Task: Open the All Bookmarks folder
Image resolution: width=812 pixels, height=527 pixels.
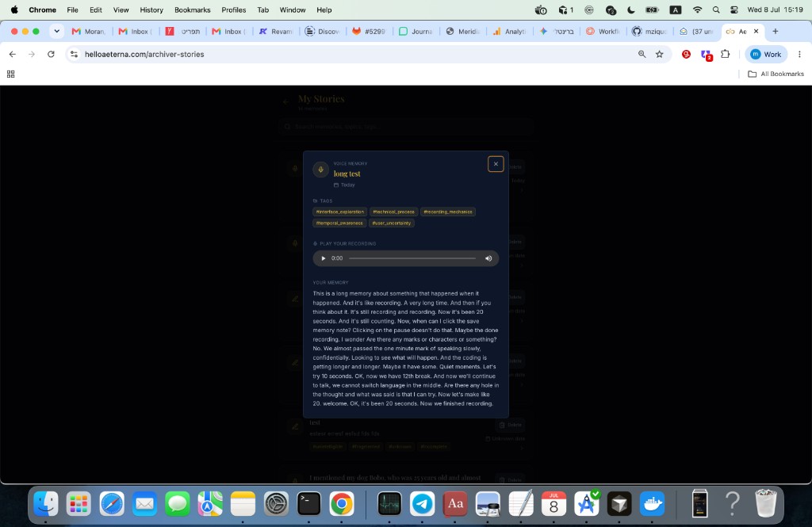Action: (x=776, y=74)
